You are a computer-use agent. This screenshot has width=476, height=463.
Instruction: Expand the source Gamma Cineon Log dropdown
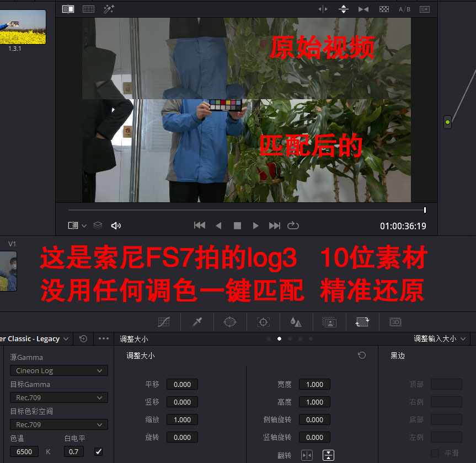click(x=59, y=371)
